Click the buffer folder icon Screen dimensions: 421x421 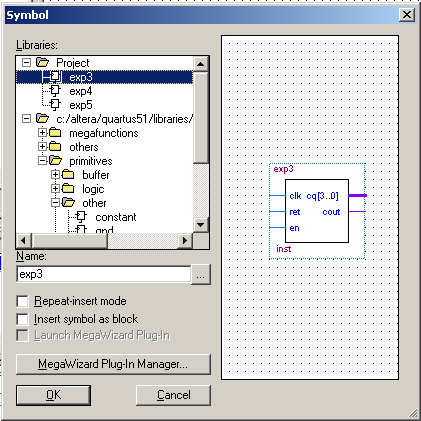(68, 174)
